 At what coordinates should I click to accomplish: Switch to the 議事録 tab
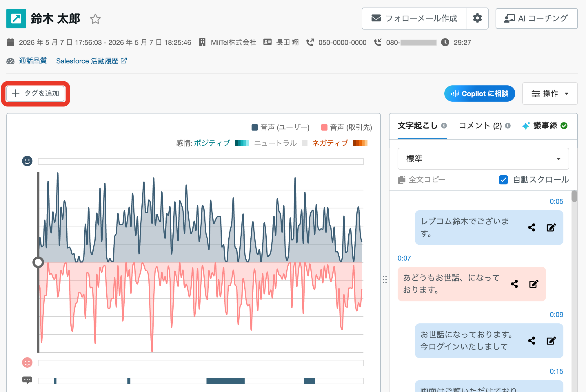[x=545, y=126]
